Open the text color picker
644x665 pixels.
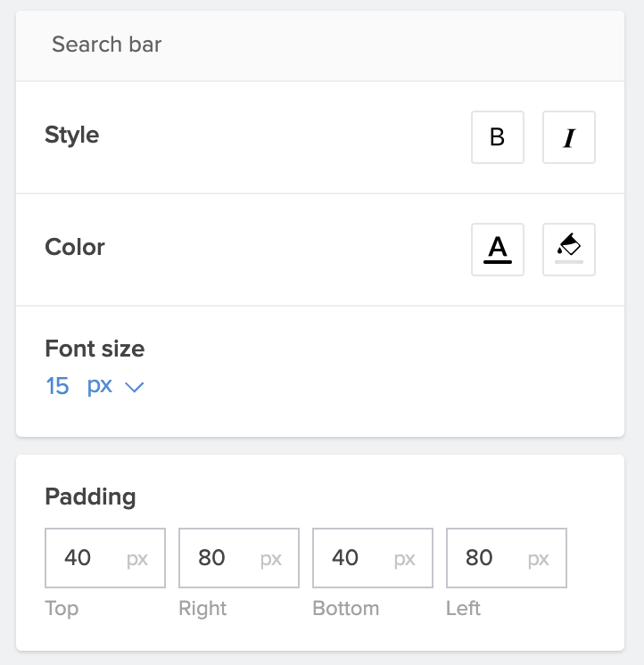click(x=498, y=250)
